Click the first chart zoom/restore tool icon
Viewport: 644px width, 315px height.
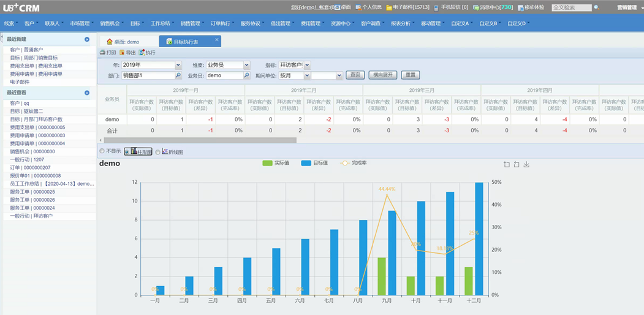pyautogui.click(x=506, y=164)
